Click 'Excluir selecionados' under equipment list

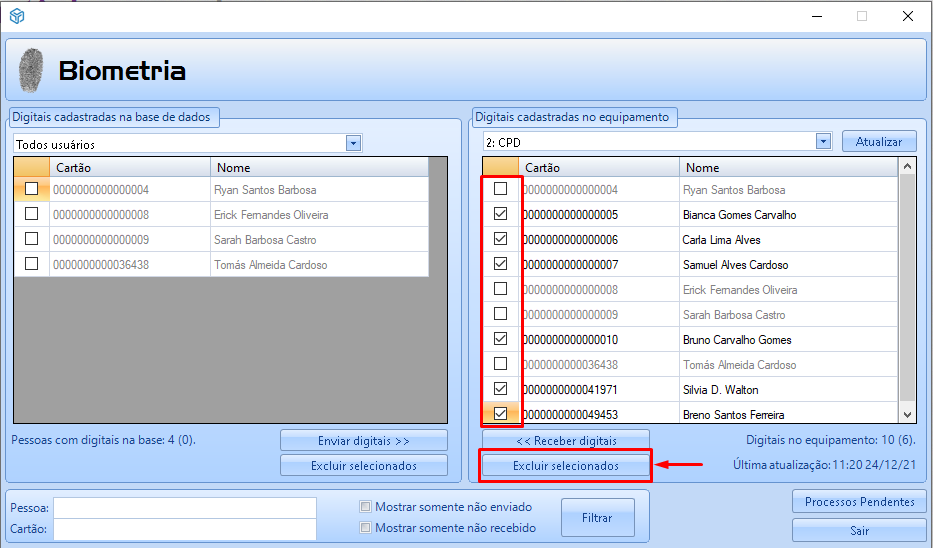[x=566, y=466]
